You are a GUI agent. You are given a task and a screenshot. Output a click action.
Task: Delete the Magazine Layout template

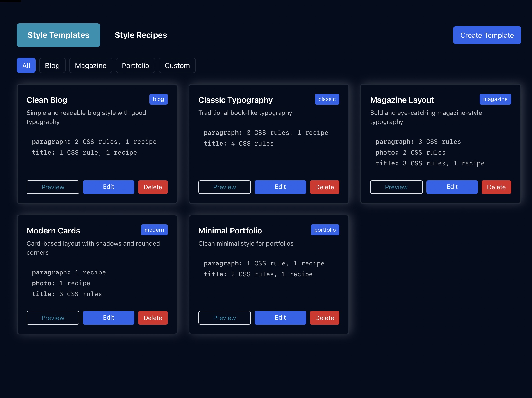point(496,187)
